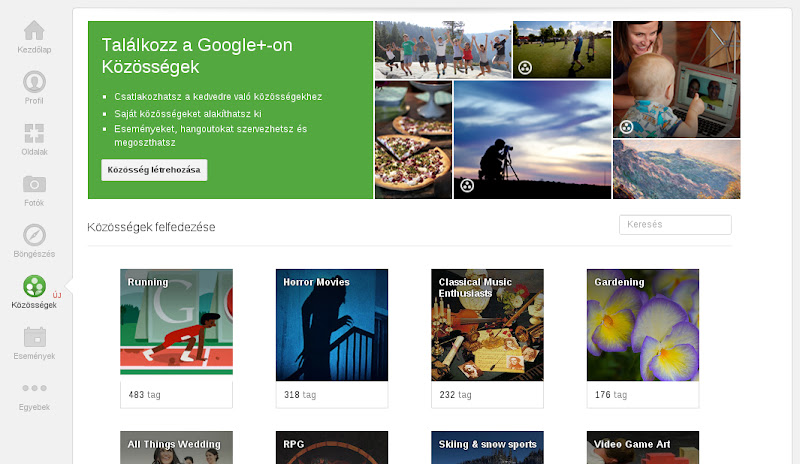Open the Profil sidebar icon
Image resolution: width=800 pixels, height=464 pixels.
(34, 82)
